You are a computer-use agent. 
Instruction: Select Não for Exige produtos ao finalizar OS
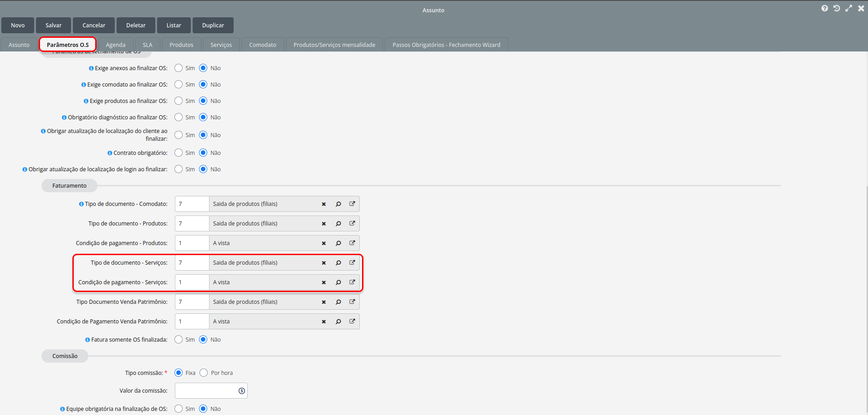(x=203, y=101)
